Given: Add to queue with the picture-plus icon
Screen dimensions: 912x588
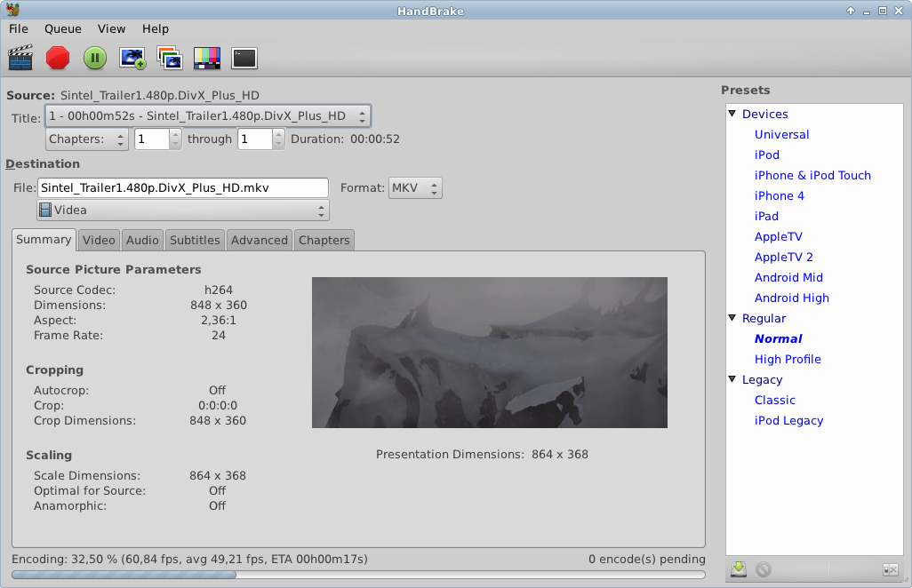Looking at the screenshot, I should (x=132, y=58).
